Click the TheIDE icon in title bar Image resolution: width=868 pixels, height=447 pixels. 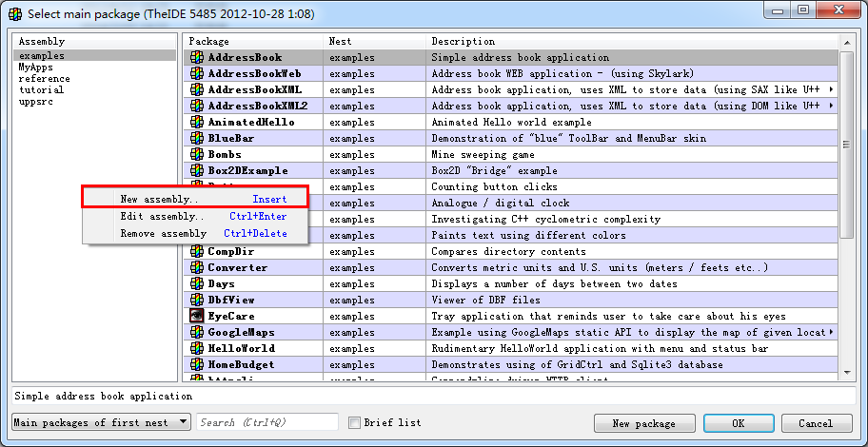click(14, 13)
